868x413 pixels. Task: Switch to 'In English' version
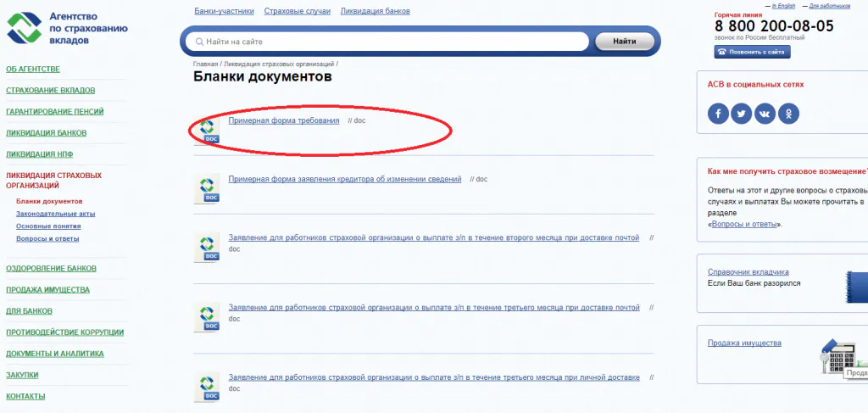click(783, 6)
